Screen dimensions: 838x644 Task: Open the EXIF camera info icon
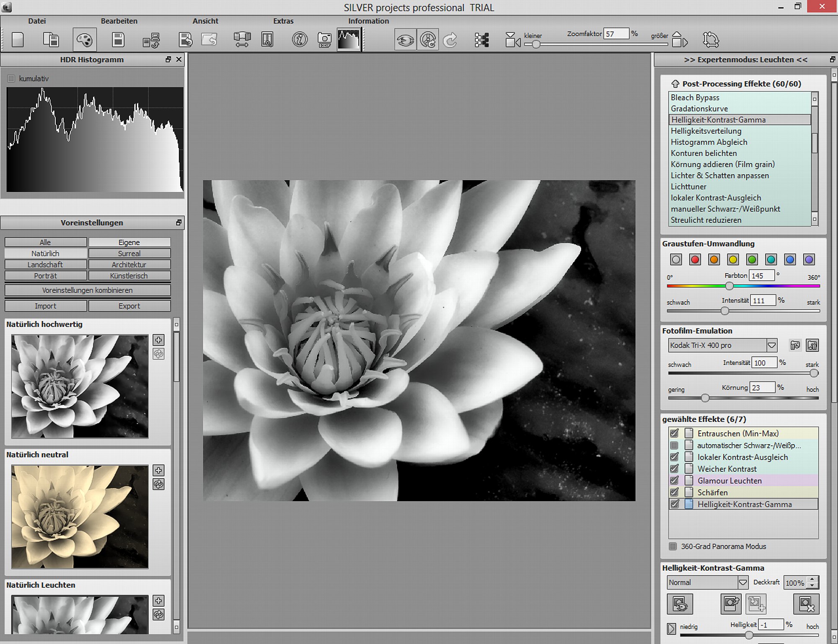click(x=324, y=40)
